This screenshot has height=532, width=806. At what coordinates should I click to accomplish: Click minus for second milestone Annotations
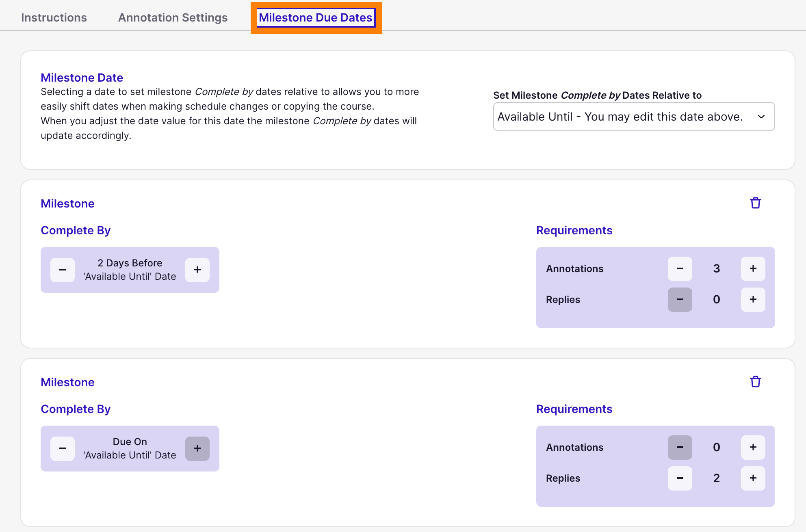[680, 447]
